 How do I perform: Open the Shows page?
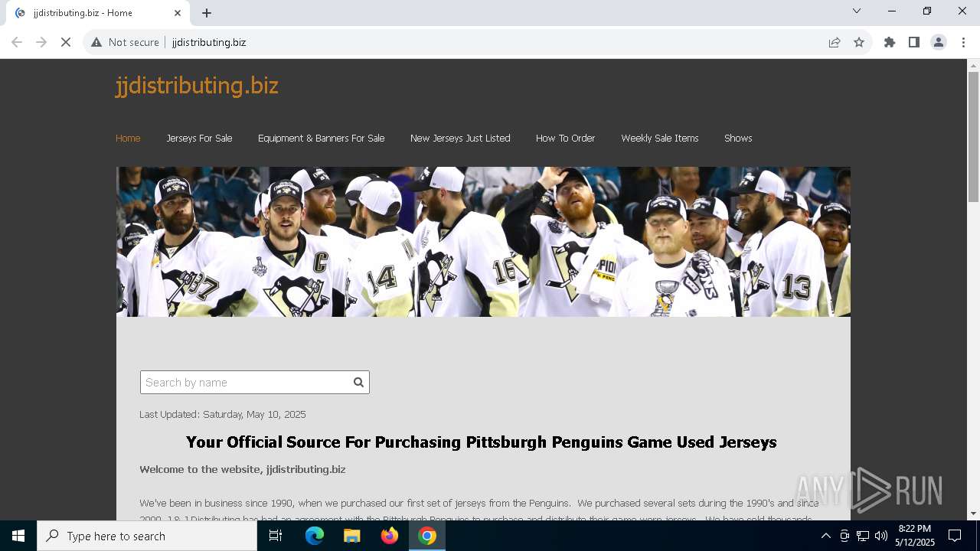tap(738, 138)
